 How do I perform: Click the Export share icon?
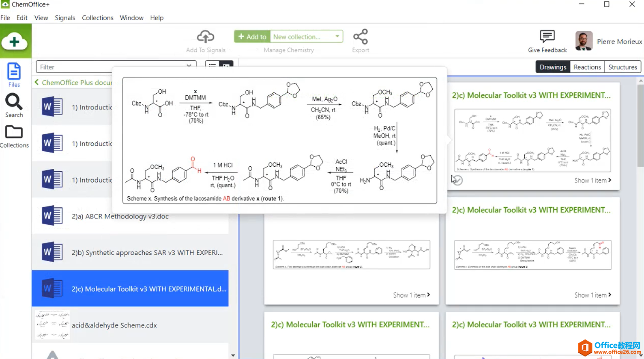361,37
